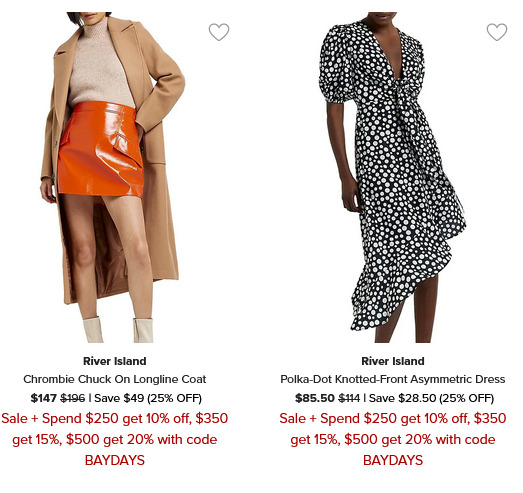Click the $85.50 sale price

[315, 398]
